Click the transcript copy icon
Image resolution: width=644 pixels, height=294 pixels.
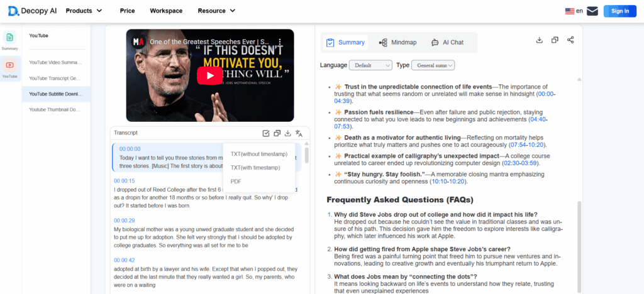pos(277,133)
